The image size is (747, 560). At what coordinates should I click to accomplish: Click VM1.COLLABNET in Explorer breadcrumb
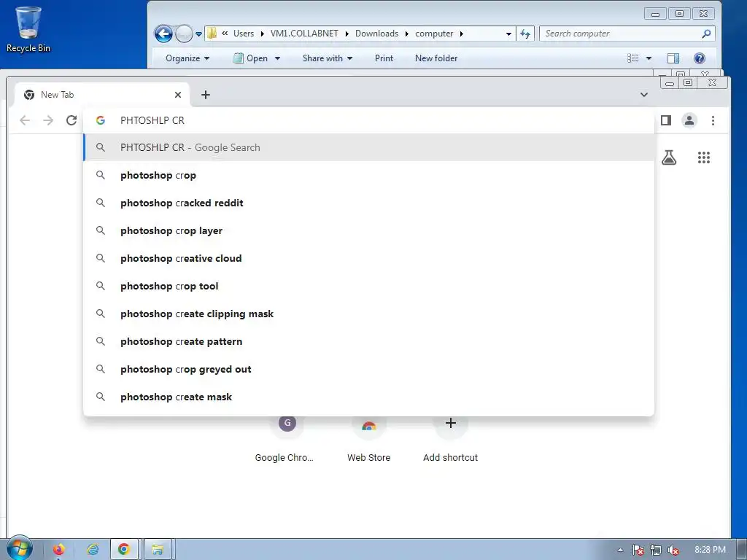point(304,34)
